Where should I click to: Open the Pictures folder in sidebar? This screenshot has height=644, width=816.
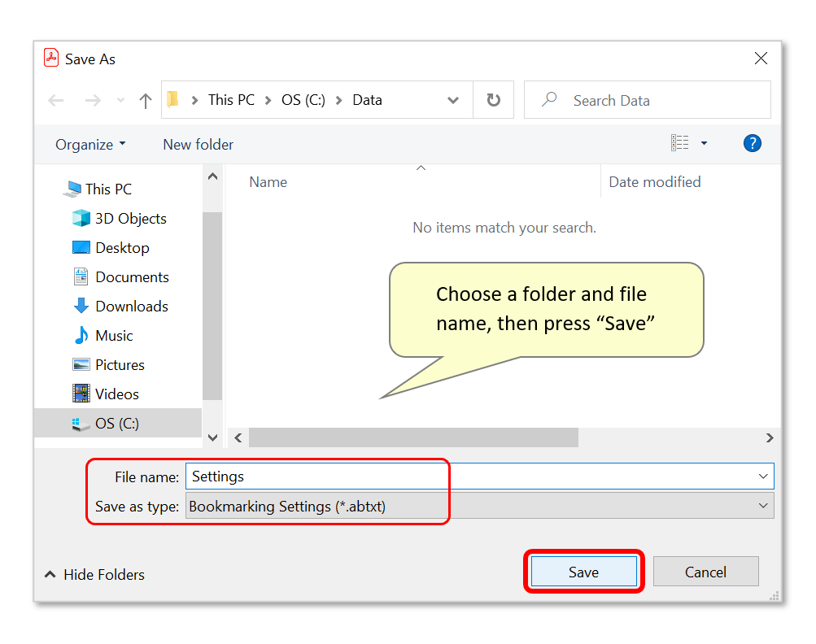point(121,364)
